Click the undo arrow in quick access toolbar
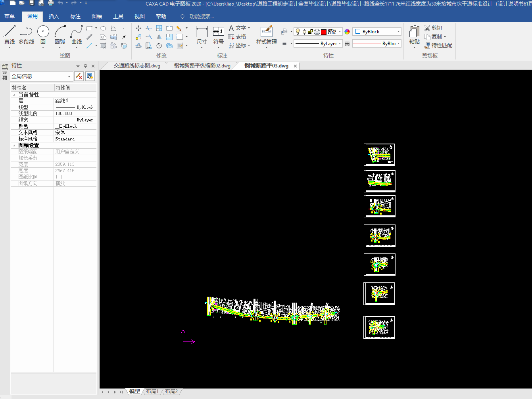The width and height of the screenshot is (532, 399). [x=60, y=3]
